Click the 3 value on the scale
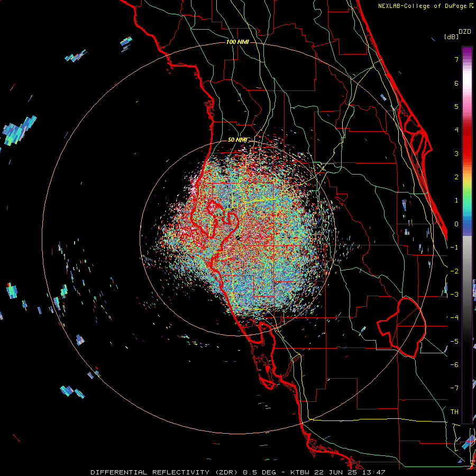 [x=456, y=153]
